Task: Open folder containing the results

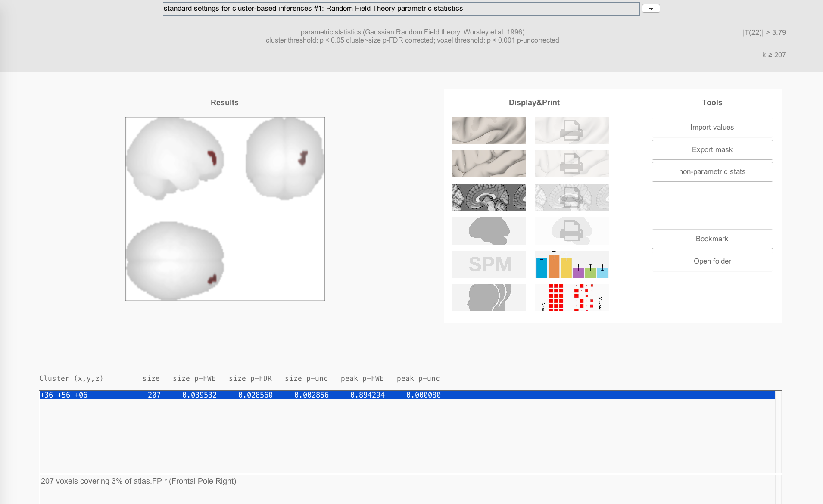Action: pyautogui.click(x=712, y=261)
